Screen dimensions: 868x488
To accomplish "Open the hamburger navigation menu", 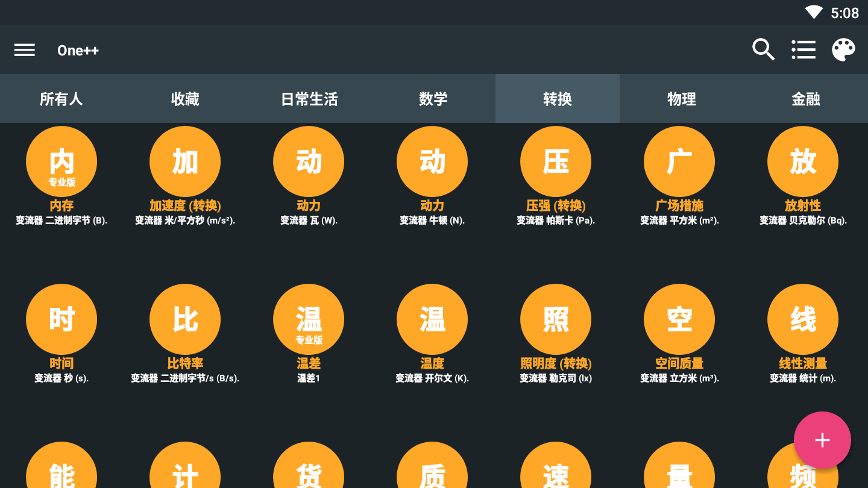I will tap(25, 50).
